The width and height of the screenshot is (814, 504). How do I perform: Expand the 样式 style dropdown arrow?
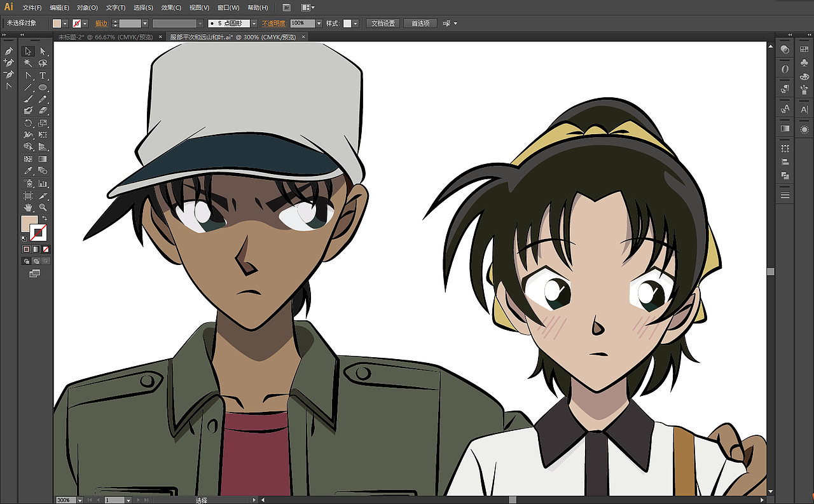pos(355,24)
